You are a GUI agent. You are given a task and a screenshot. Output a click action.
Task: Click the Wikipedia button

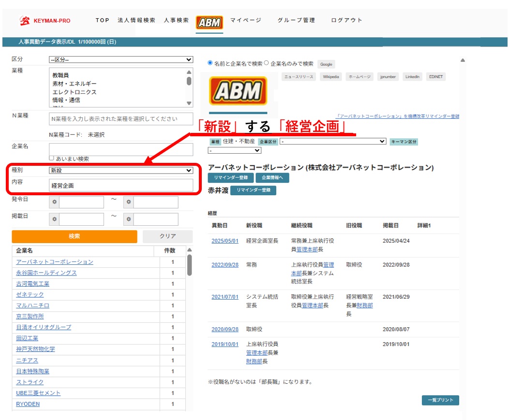click(331, 77)
